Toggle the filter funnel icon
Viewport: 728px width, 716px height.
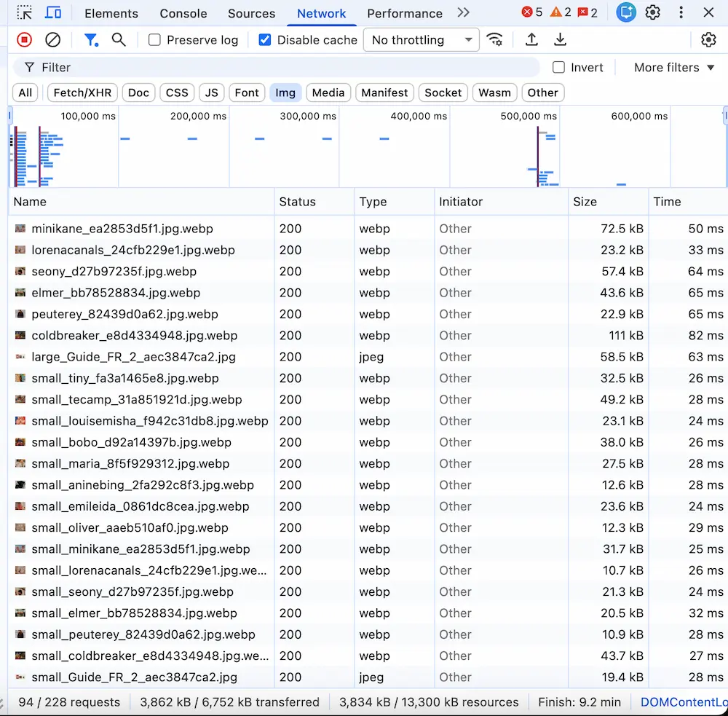[x=90, y=40]
